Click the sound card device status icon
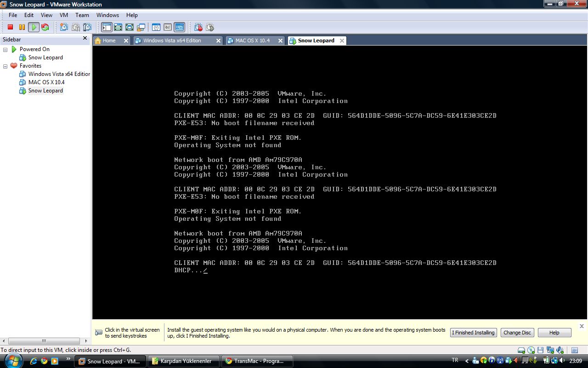The width and height of the screenshot is (588, 368). coord(560,351)
